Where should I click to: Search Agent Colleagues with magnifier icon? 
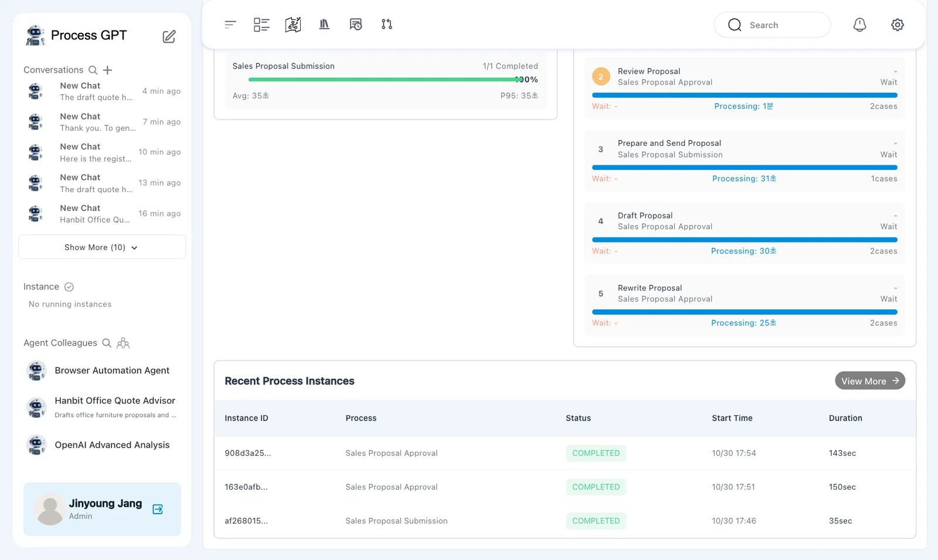[x=107, y=343]
